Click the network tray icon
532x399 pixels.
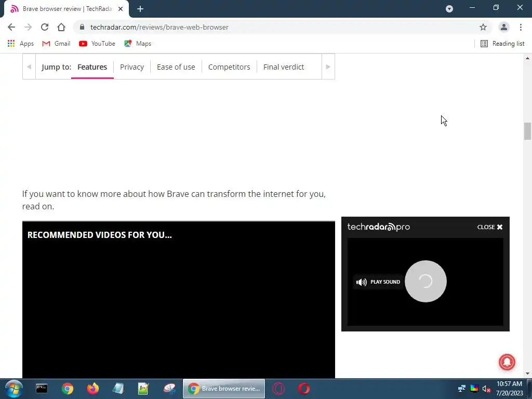tap(462, 389)
